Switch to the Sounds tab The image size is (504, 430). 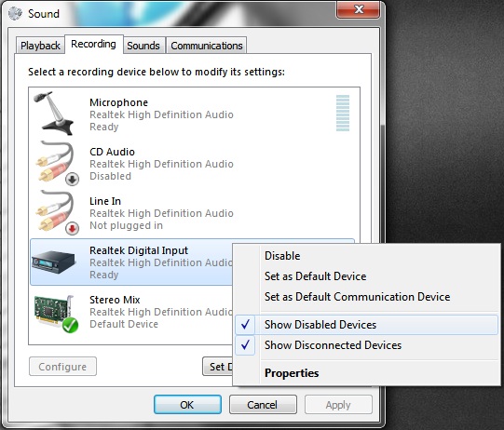click(143, 46)
